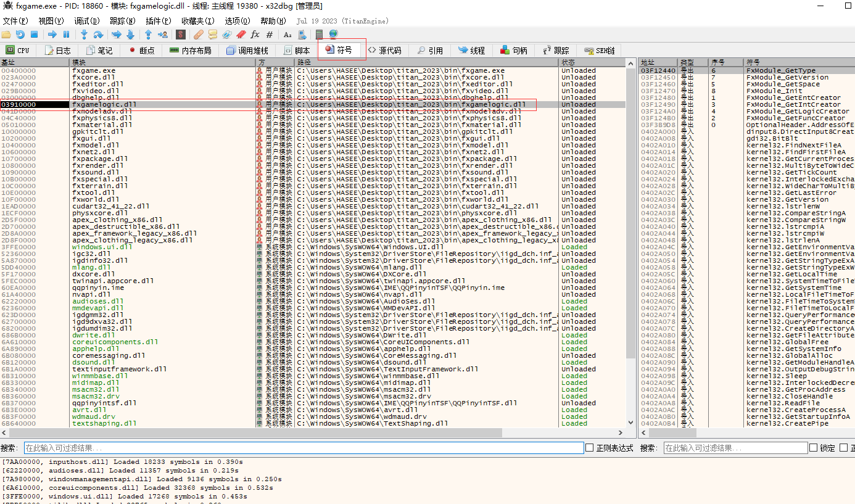
Task: Toggle the 锁定 lock checkbox
Action: (813, 448)
